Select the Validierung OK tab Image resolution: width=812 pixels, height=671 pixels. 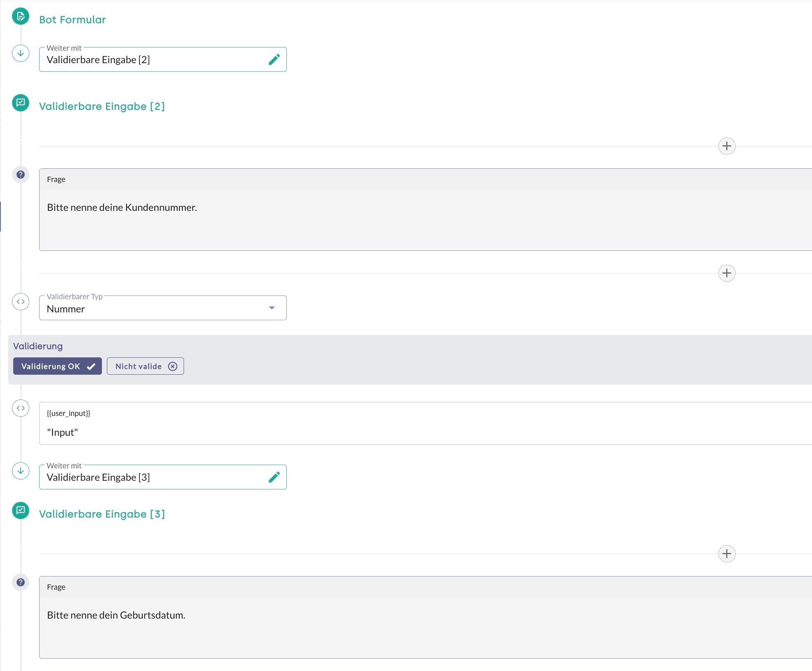point(57,366)
